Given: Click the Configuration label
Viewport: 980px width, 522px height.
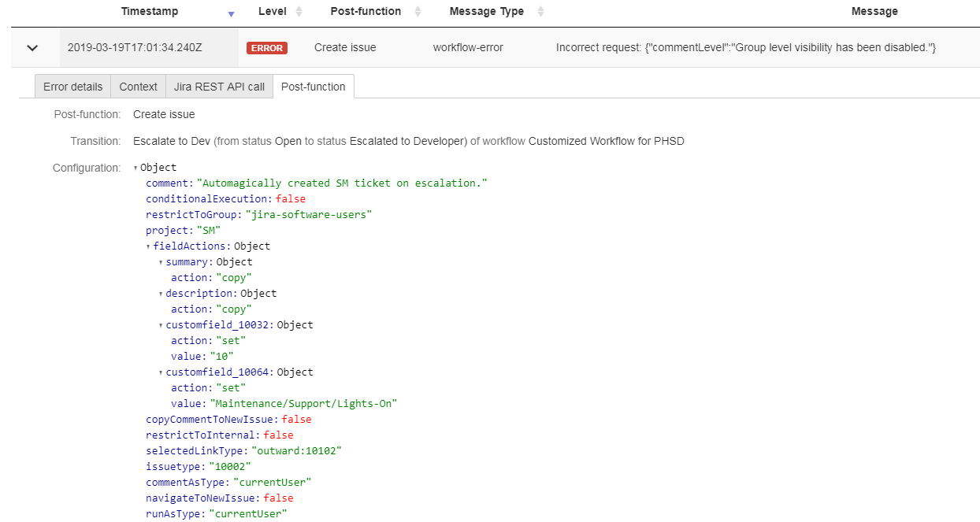Looking at the screenshot, I should (87, 168).
